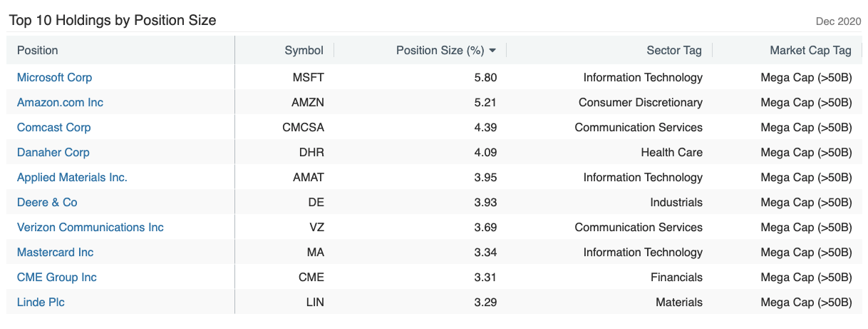This screenshot has width=868, height=329.
Task: Select the MSFT symbol cell
Action: coord(308,77)
